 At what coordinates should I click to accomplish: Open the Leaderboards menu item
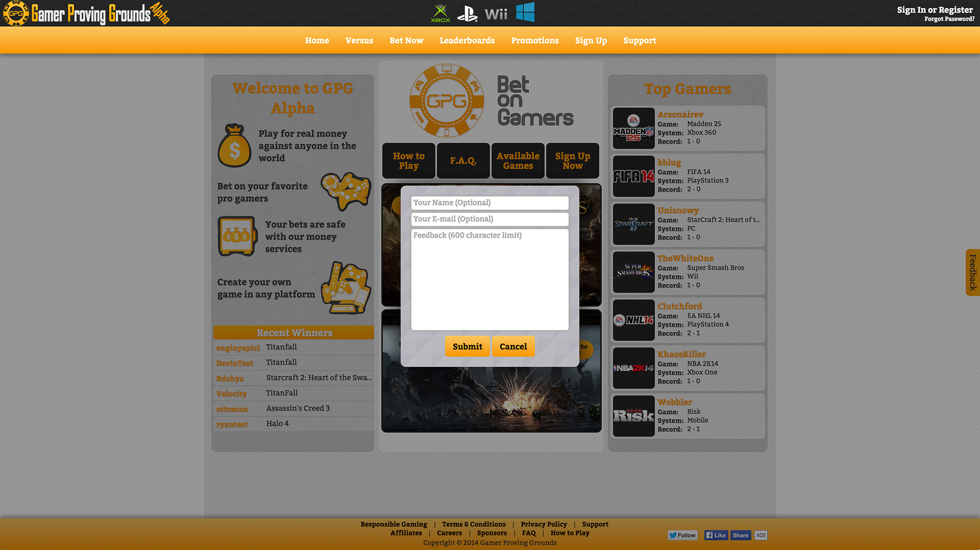pos(467,40)
